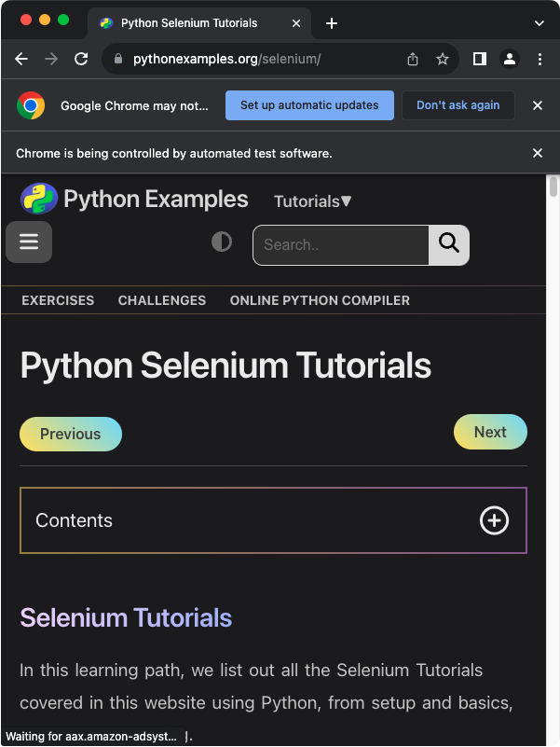Click the Selenium Tutorials section heading
This screenshot has height=747, width=560.
126,618
